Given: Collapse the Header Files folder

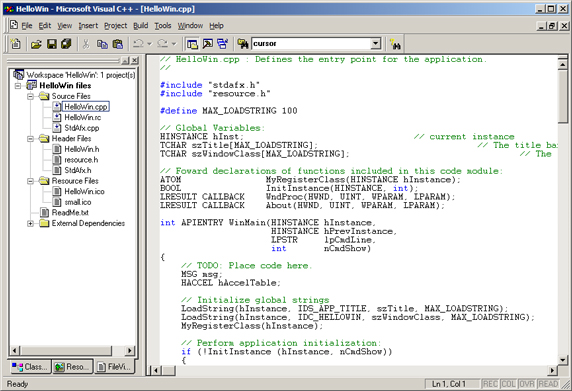Looking at the screenshot, I should [31, 139].
